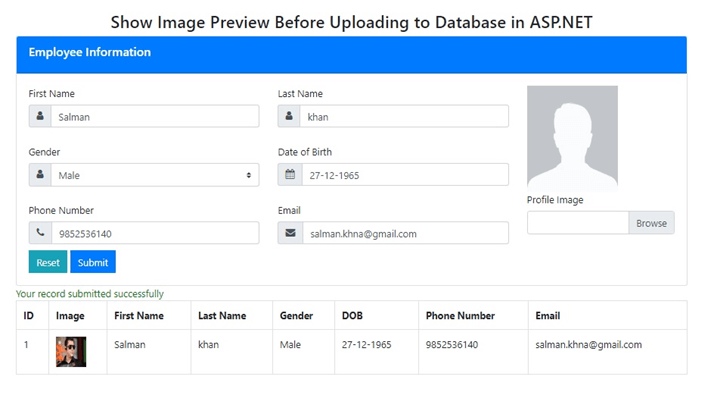Click the person icon beside Last Name
The width and height of the screenshot is (717, 411).
[289, 116]
